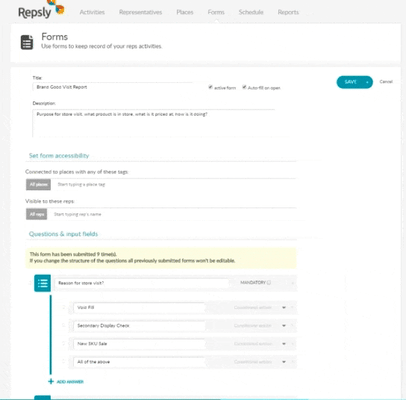The image size is (406, 400).
Task: Click the remove icon on All of the above row
Action: pos(292,362)
